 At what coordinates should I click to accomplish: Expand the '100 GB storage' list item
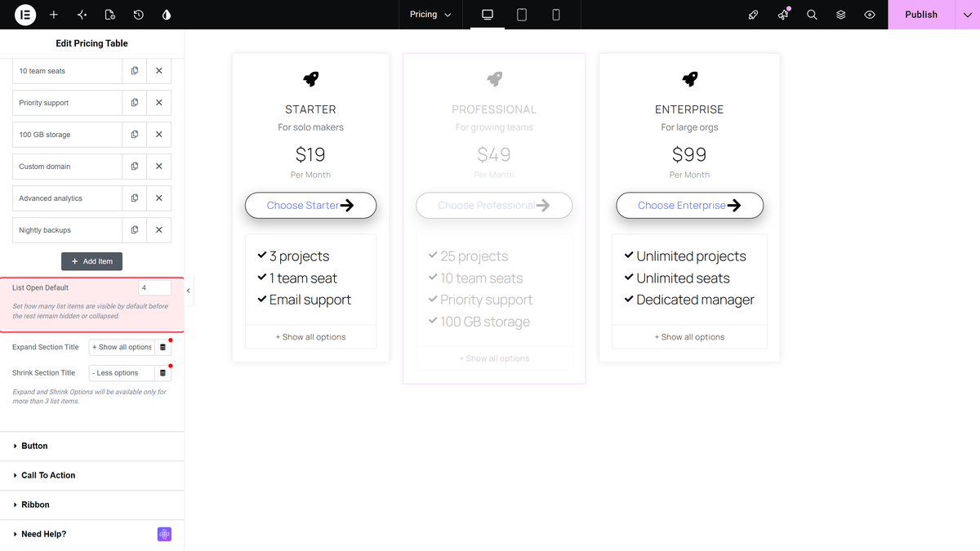[67, 135]
